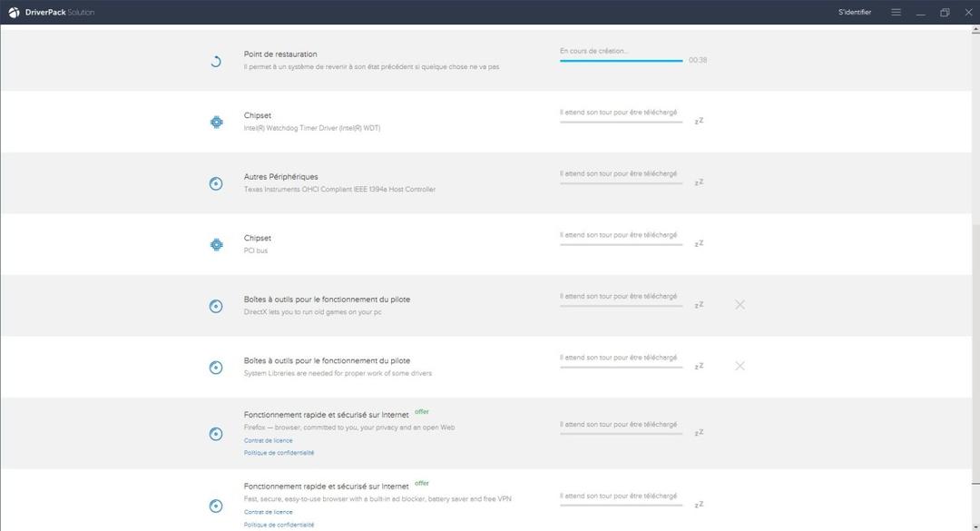The width and height of the screenshot is (980, 531).
Task: Click the System Libraries disc icon
Action: (216, 367)
